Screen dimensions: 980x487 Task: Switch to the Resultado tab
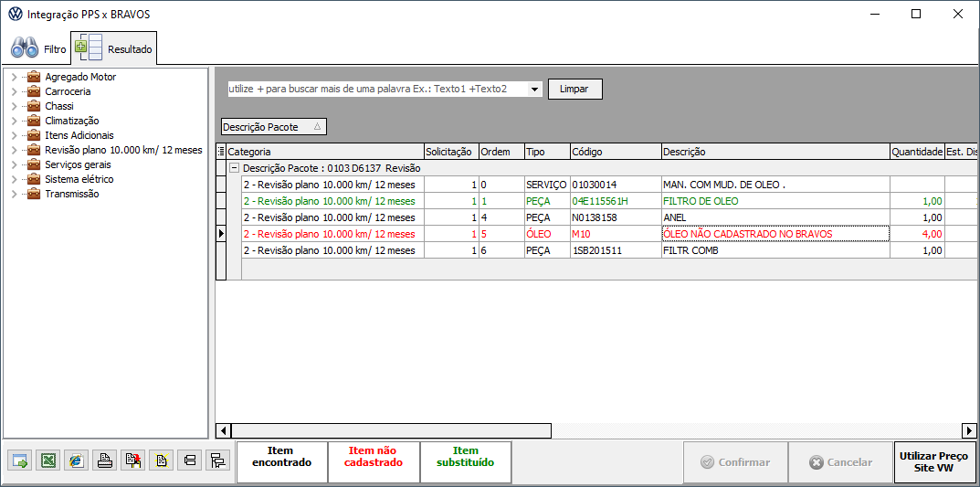tap(114, 48)
